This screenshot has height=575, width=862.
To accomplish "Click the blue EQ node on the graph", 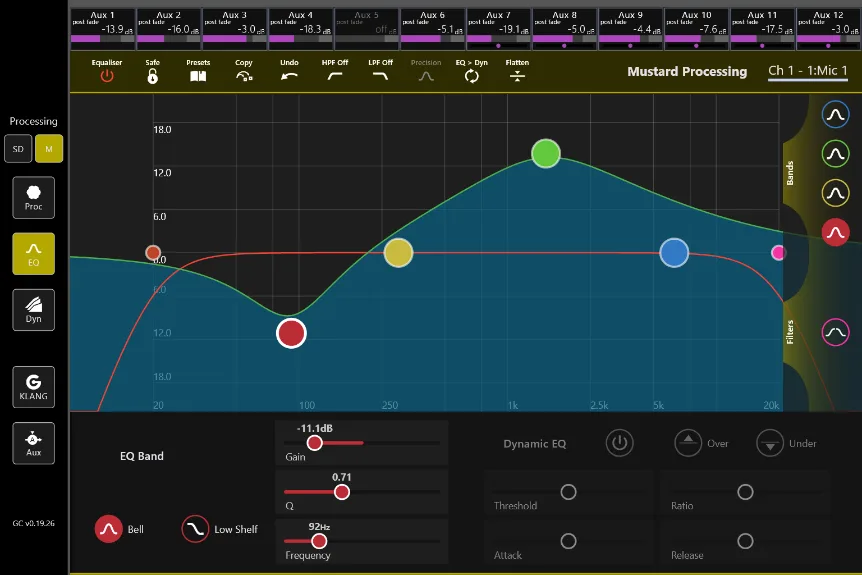I will coord(674,253).
